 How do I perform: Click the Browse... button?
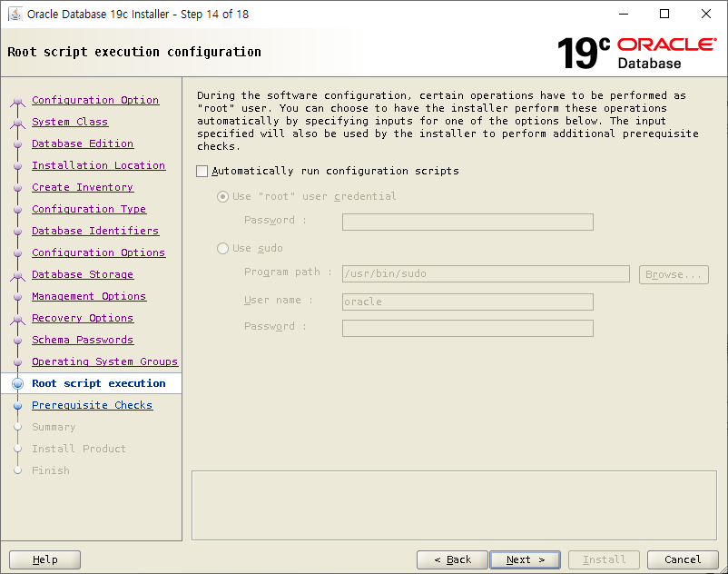[674, 274]
